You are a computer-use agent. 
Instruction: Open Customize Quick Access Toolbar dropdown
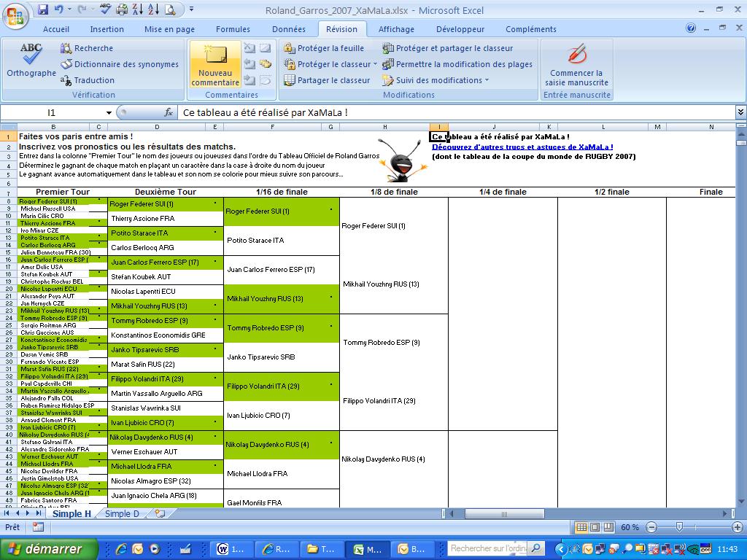tap(191, 9)
